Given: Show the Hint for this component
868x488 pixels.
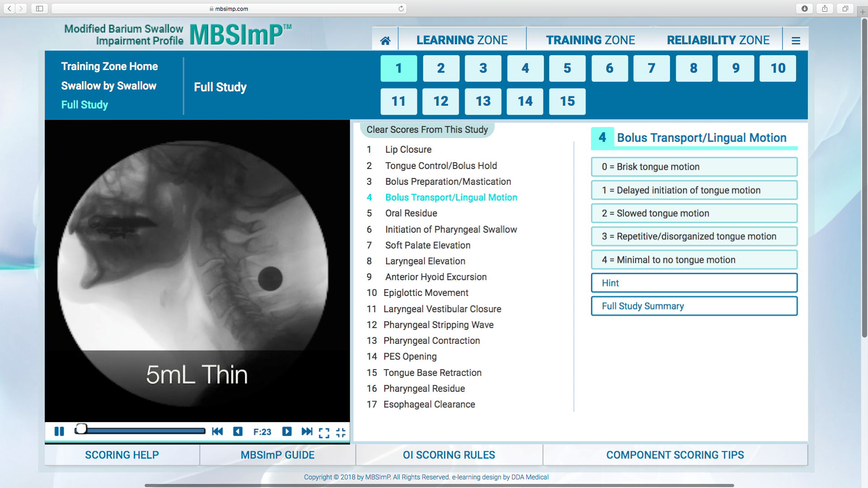Looking at the screenshot, I should click(x=694, y=283).
